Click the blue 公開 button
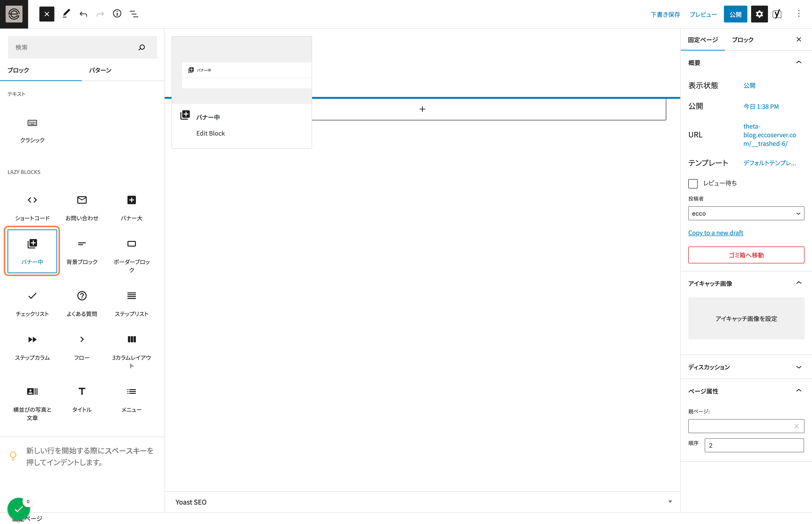Image resolution: width=812 pixels, height=524 pixels. [x=735, y=14]
